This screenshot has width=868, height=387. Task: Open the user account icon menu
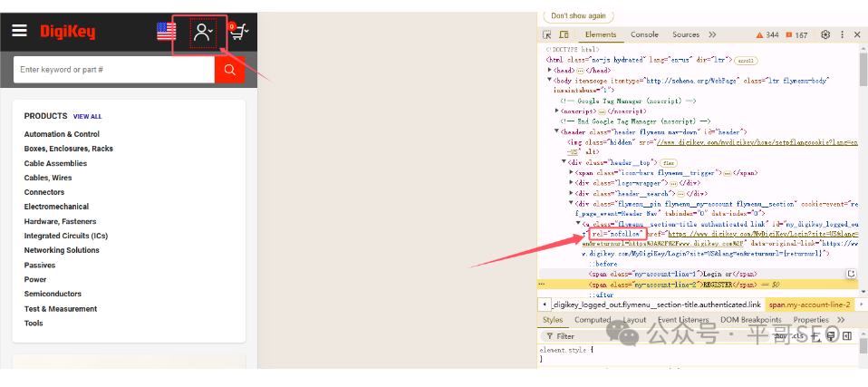[x=202, y=33]
